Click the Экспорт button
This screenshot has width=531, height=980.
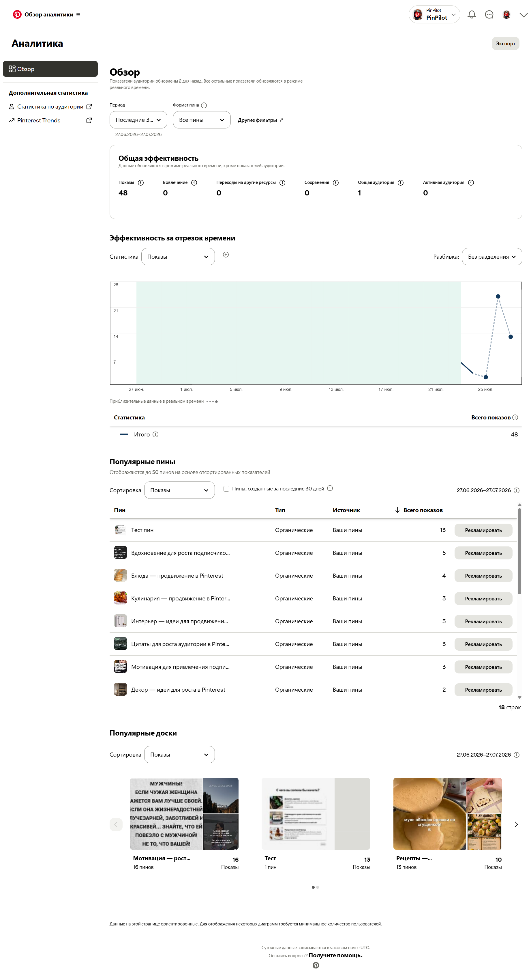(x=505, y=43)
